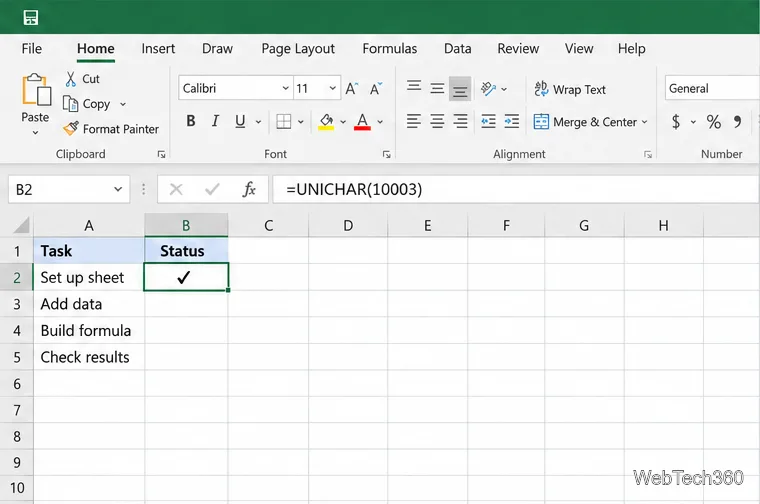
Task: Decrease font size with smaller A
Action: click(376, 88)
